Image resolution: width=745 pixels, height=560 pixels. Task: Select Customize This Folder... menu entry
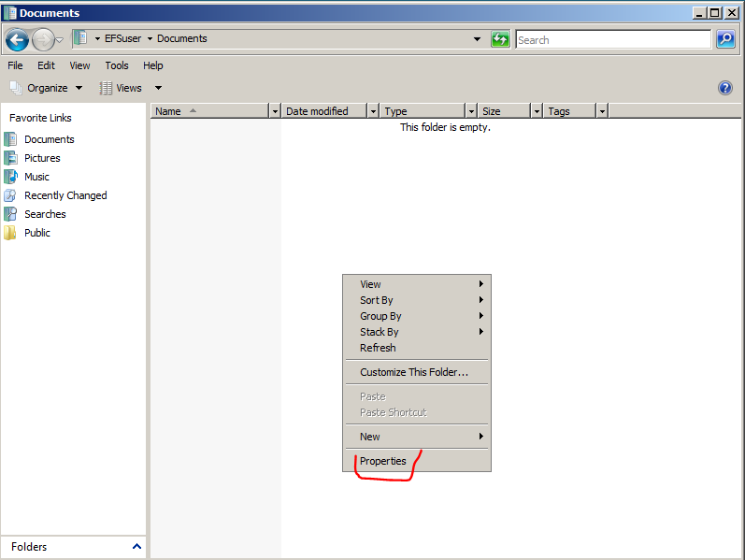click(x=417, y=372)
